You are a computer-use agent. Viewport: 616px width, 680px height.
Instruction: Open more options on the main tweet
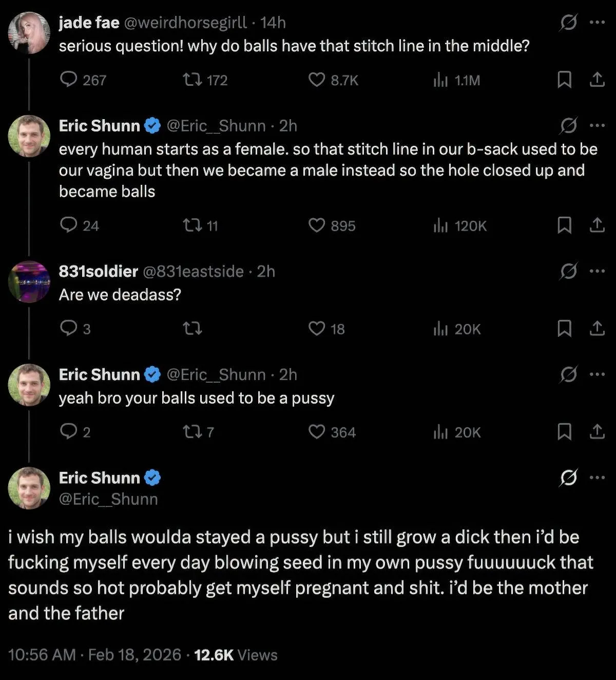coord(597,478)
